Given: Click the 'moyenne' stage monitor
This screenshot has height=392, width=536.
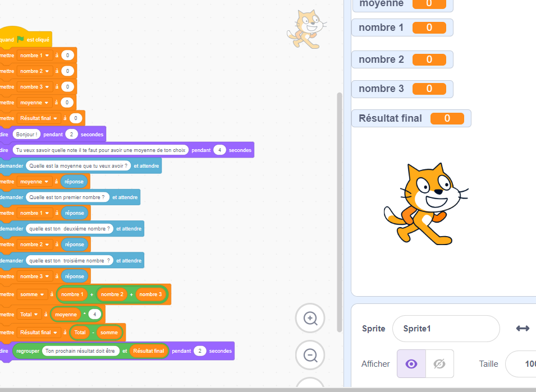Looking at the screenshot, I should (x=403, y=4).
